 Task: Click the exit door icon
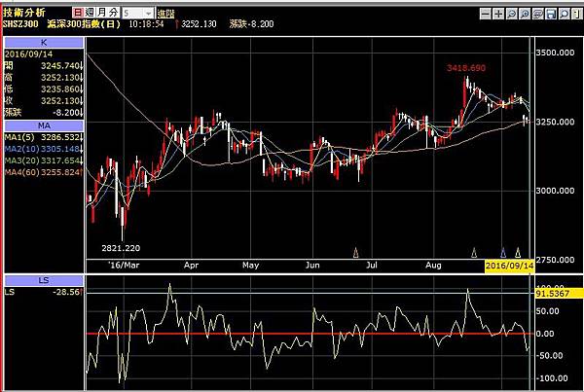[x=577, y=14]
